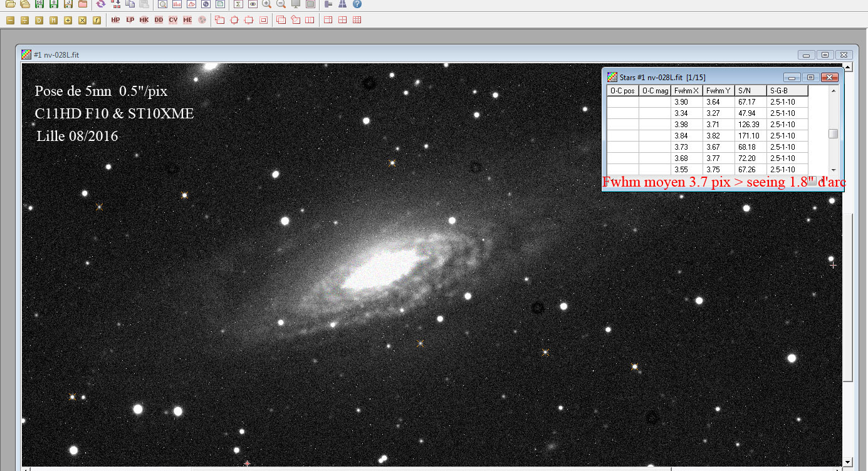This screenshot has height=471, width=868.
Task: Apply the HP high-pass filter
Action: click(115, 20)
